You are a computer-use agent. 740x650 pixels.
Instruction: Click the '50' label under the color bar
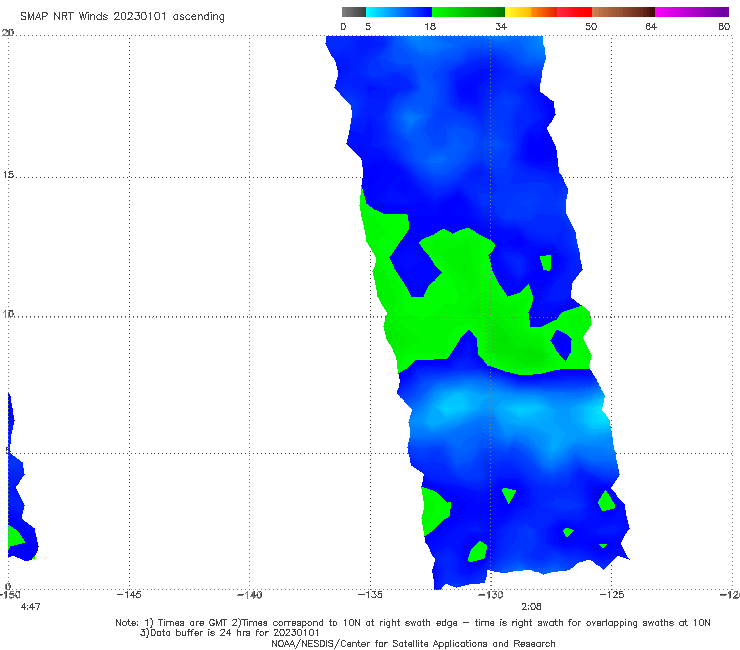pos(591,27)
